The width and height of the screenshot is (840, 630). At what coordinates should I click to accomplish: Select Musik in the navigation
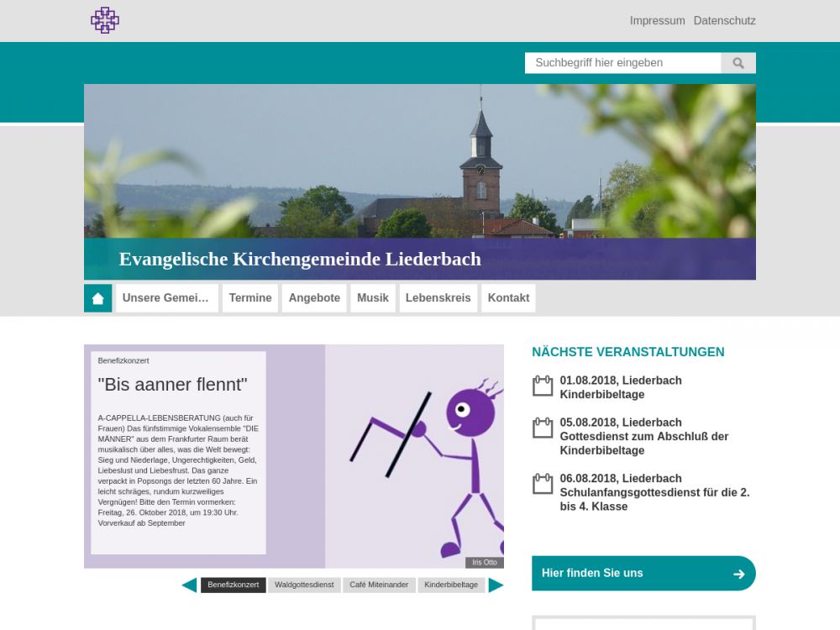[x=373, y=298]
